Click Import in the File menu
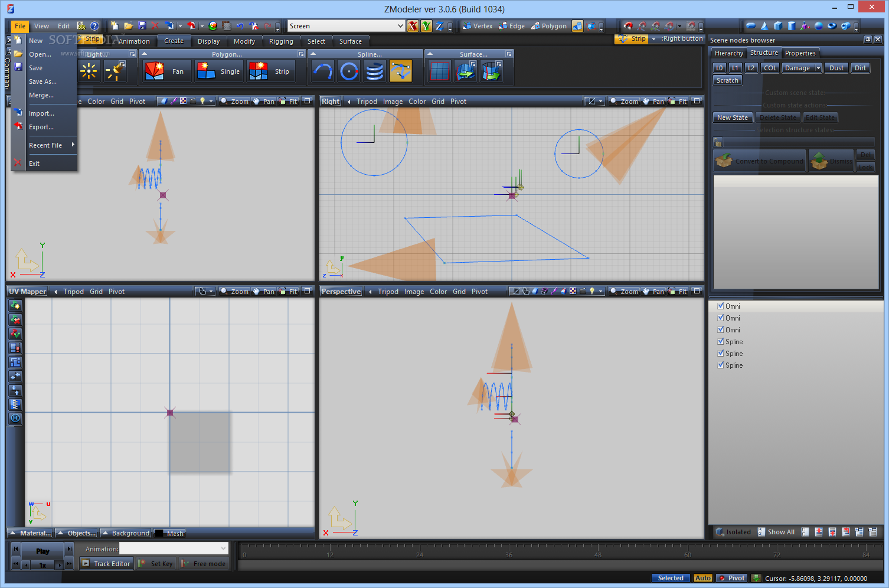The image size is (889, 588). (x=41, y=113)
